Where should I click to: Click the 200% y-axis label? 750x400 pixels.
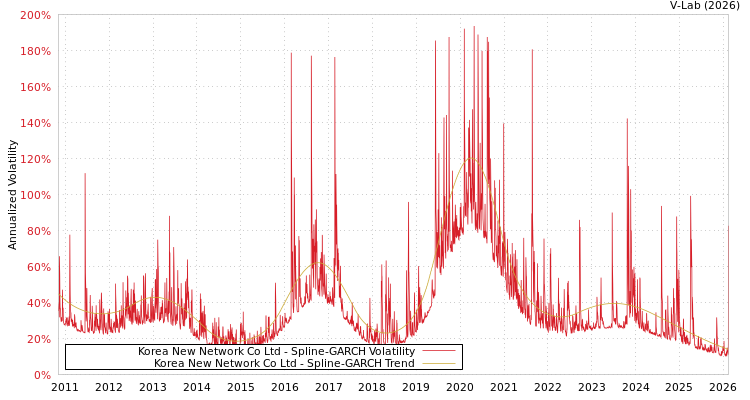tap(35, 16)
